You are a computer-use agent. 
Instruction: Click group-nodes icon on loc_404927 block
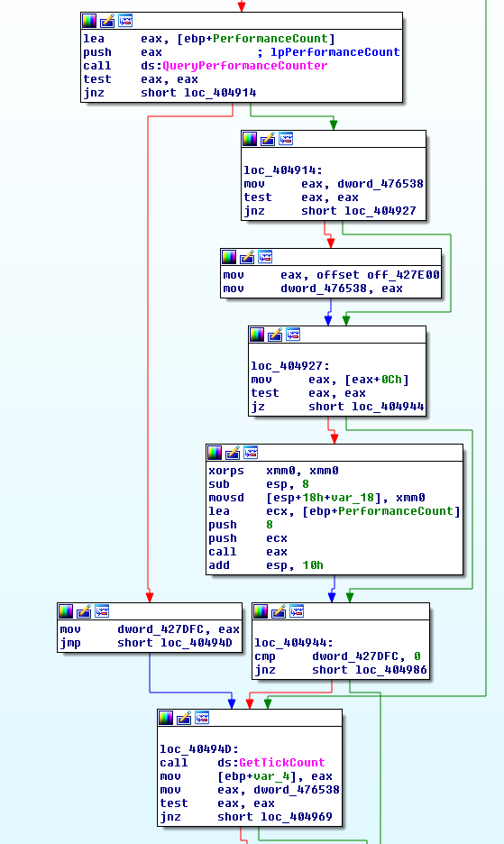click(x=293, y=335)
